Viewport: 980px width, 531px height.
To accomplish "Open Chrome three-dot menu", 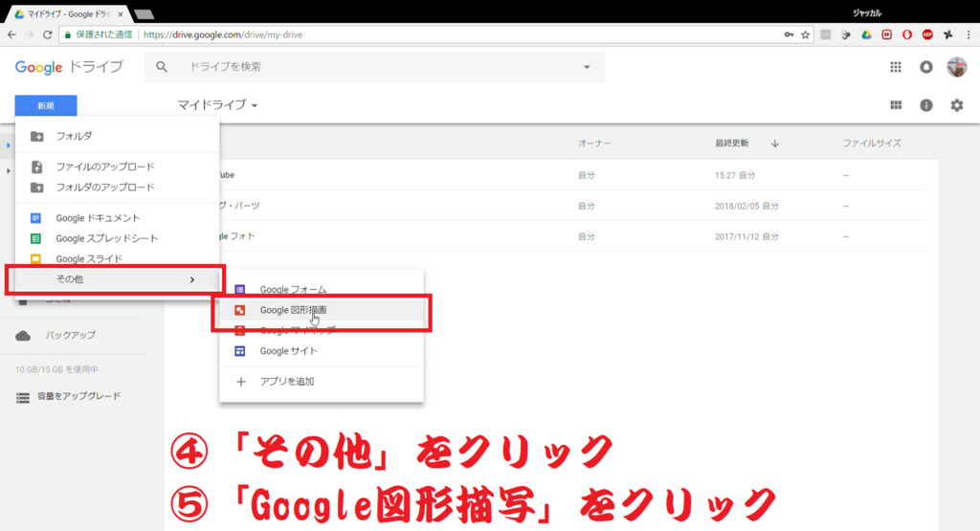I will point(969,35).
